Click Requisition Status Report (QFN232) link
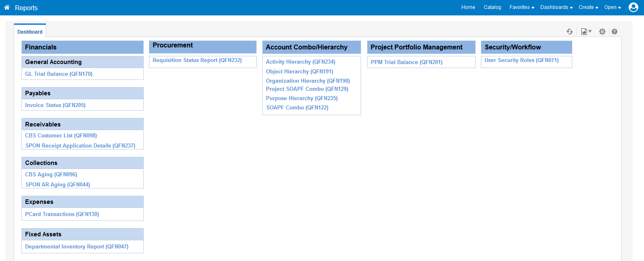644x261 pixels. tap(197, 60)
